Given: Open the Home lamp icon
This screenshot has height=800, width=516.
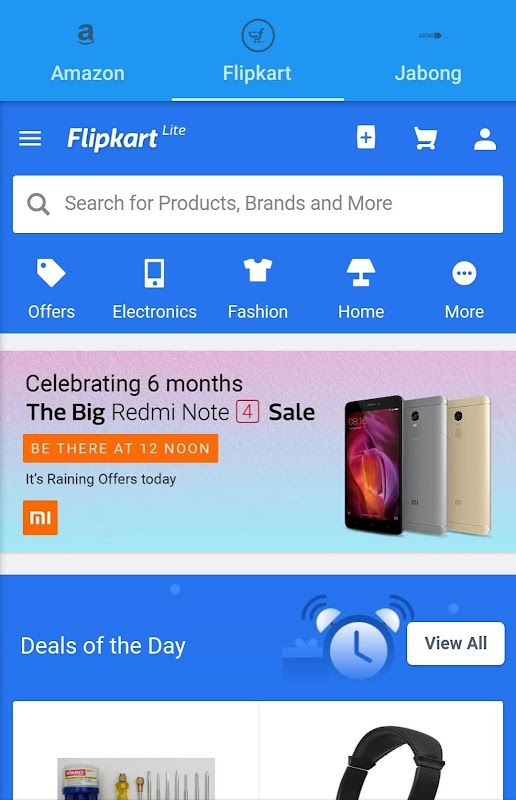Looking at the screenshot, I should tap(361, 272).
